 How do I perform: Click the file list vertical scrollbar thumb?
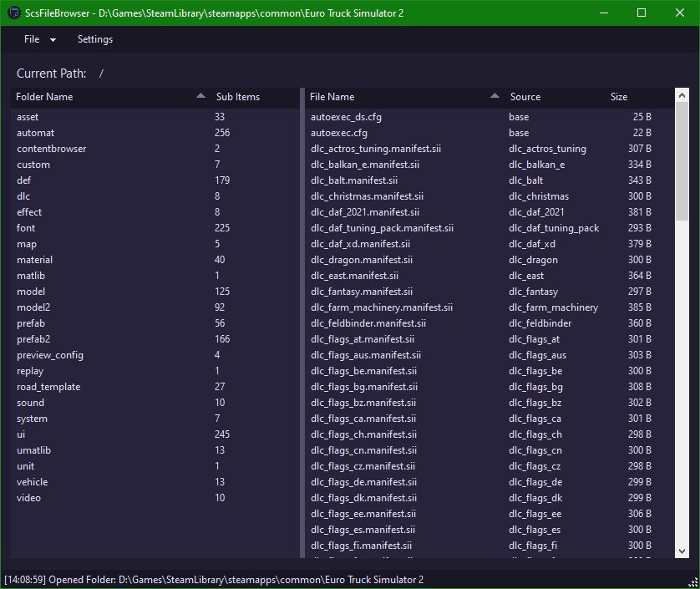click(x=682, y=161)
